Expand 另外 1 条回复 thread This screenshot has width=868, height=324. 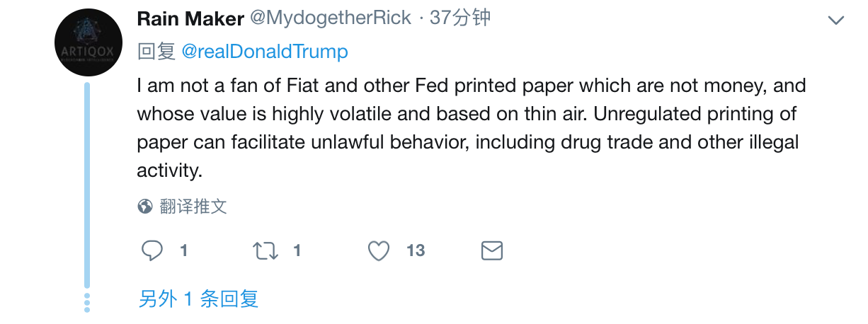(x=198, y=299)
